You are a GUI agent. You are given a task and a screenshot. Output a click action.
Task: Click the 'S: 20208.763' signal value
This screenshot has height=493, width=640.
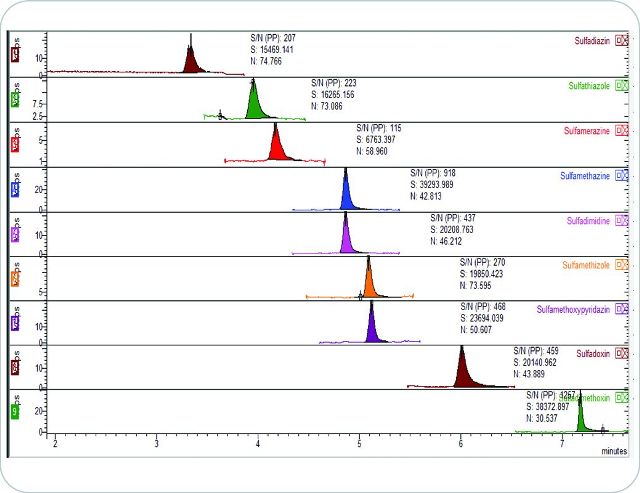coord(452,230)
